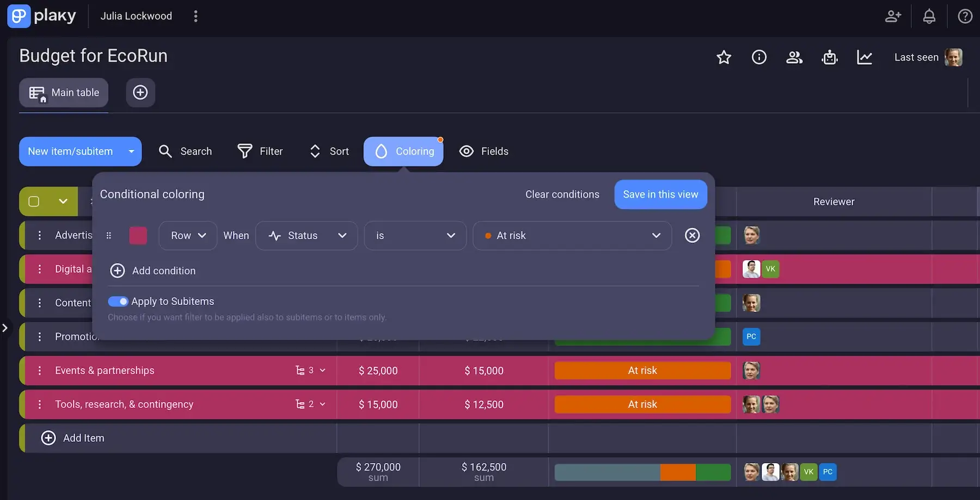This screenshot has width=980, height=500.
Task: Grab the condition drag handle
Action: pos(109,235)
